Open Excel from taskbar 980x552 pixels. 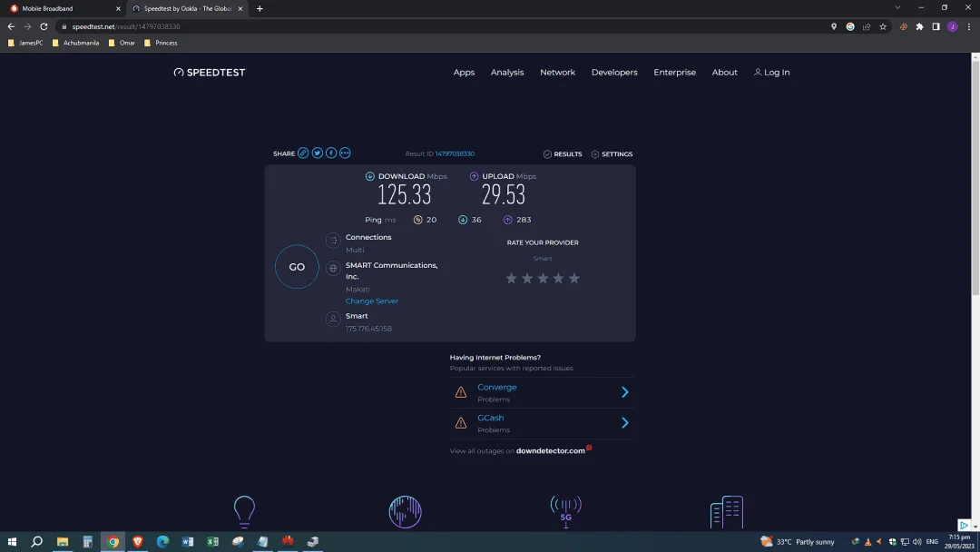point(212,541)
